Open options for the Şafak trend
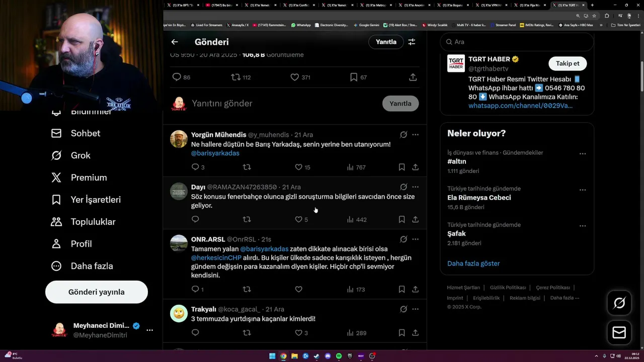 point(583,226)
